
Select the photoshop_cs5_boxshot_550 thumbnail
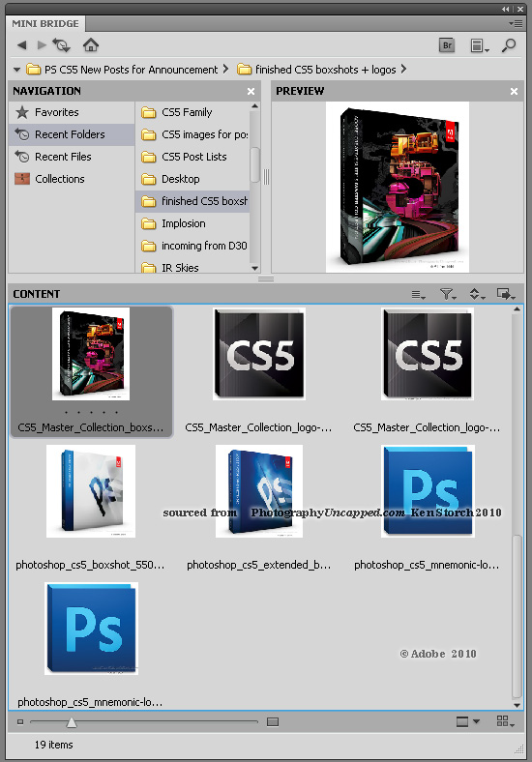click(91, 491)
